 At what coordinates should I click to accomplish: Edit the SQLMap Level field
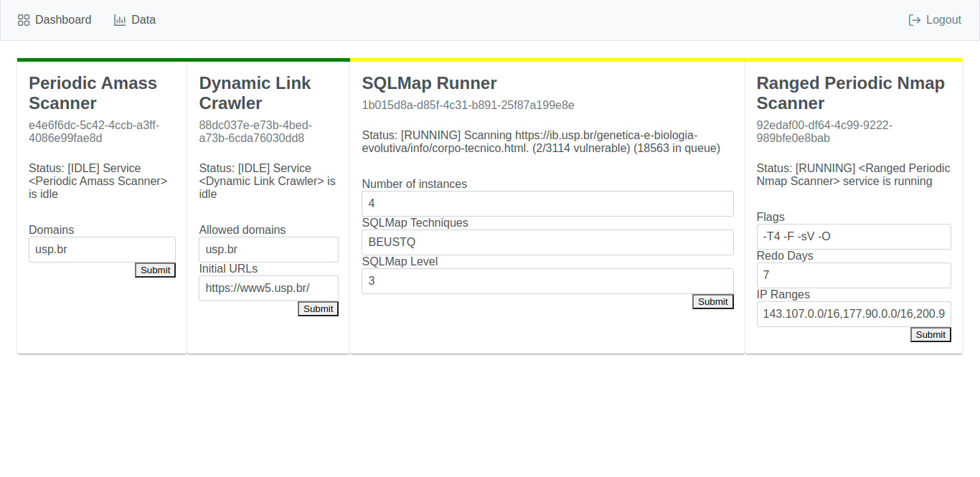[x=547, y=281]
